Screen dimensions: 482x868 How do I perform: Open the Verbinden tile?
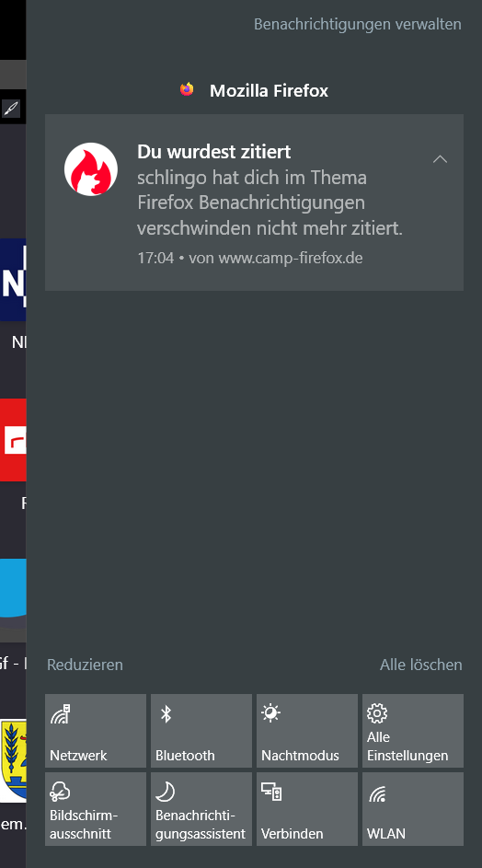pos(307,809)
